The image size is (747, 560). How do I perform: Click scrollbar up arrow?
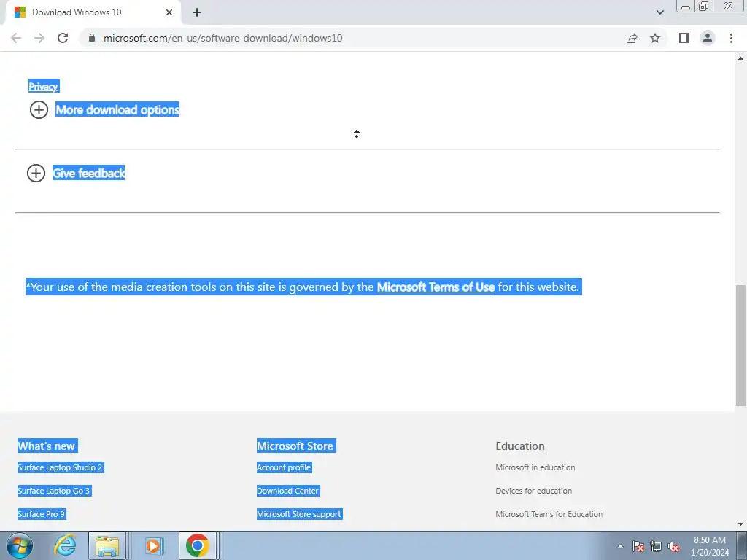coord(740,58)
